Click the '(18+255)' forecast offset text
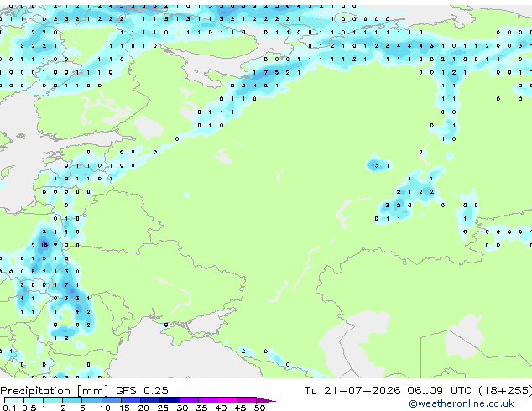Screen dimensions: 532x411 tap(505, 391)
